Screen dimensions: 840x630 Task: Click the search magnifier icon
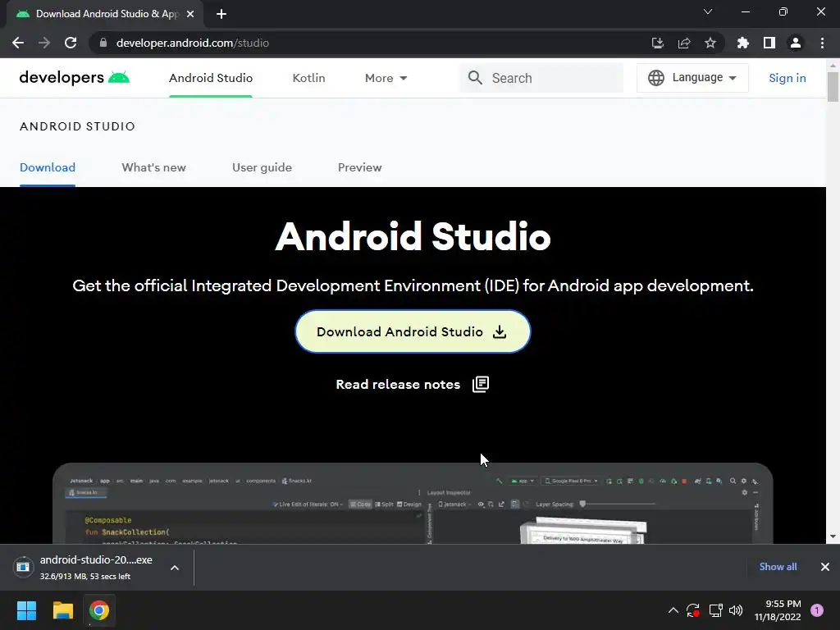click(x=475, y=78)
